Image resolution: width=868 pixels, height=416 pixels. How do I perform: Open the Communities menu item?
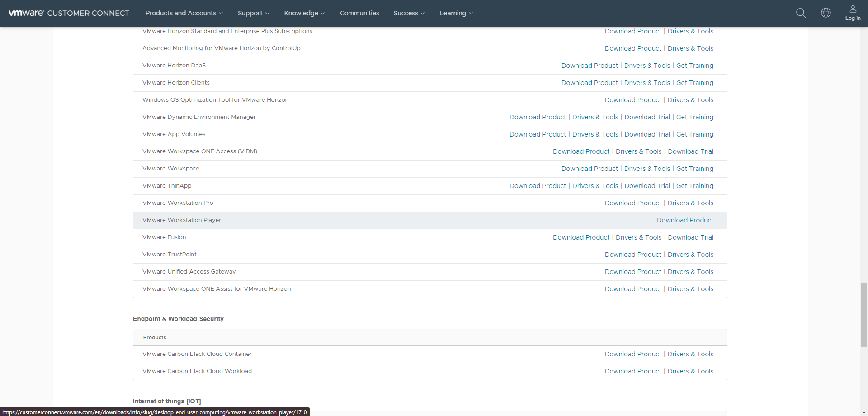[359, 13]
